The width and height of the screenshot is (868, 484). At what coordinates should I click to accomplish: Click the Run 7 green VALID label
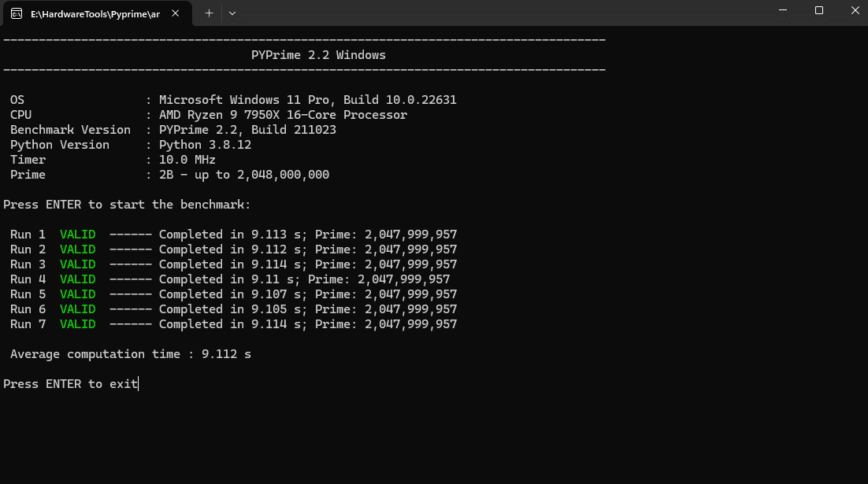coord(77,324)
